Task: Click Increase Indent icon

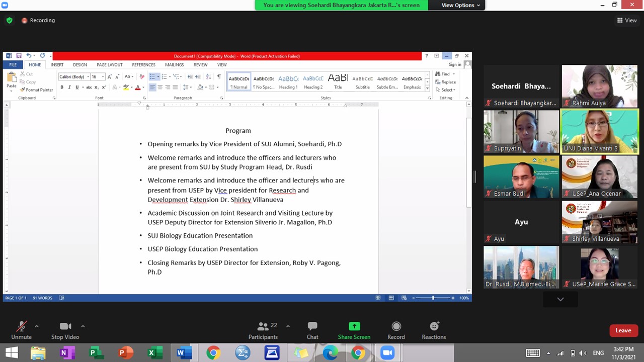Action: click(x=198, y=77)
